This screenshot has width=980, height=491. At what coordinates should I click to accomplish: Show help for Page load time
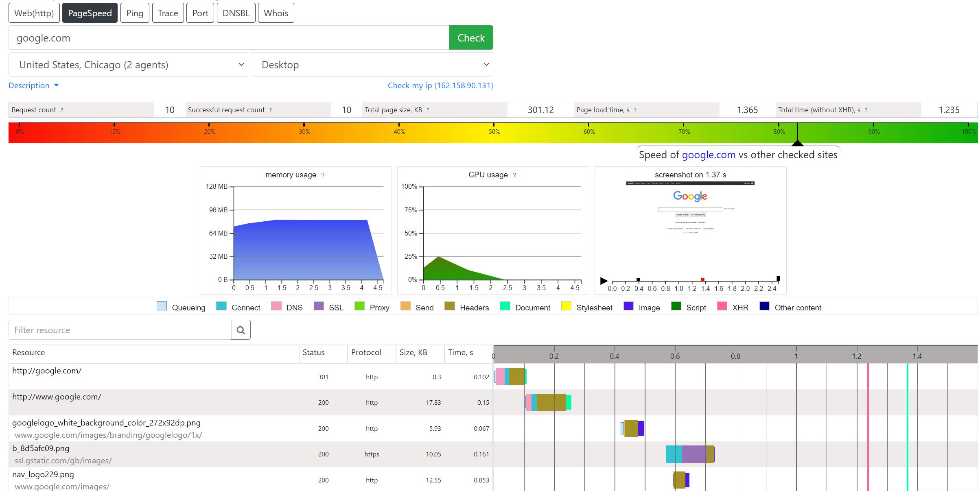point(635,110)
